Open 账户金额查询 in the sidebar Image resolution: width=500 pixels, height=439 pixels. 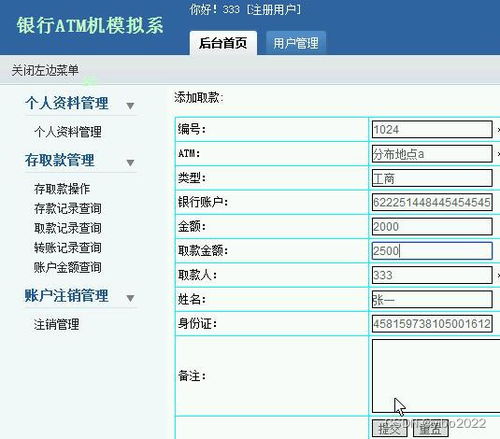pos(68,267)
